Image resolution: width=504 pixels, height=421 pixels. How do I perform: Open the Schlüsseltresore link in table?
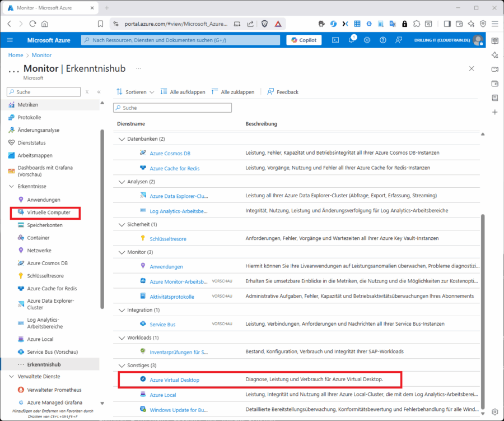168,239
